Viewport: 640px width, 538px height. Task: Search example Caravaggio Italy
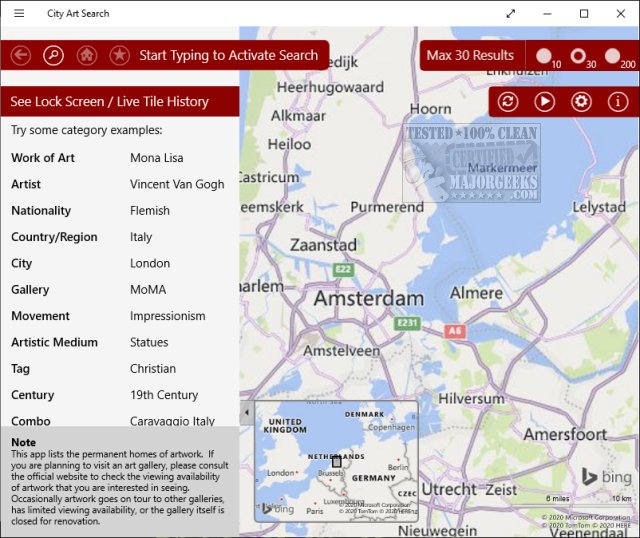pyautogui.click(x=172, y=421)
